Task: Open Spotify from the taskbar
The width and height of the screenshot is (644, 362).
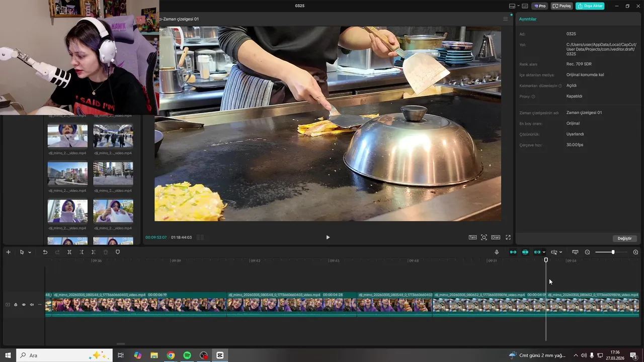Action: (x=187, y=355)
